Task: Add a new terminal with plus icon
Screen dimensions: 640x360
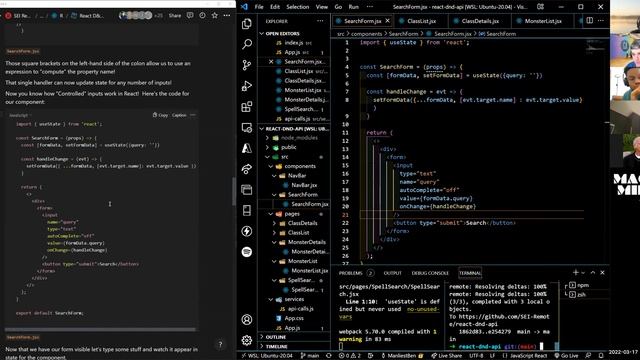Action: (x=576, y=273)
